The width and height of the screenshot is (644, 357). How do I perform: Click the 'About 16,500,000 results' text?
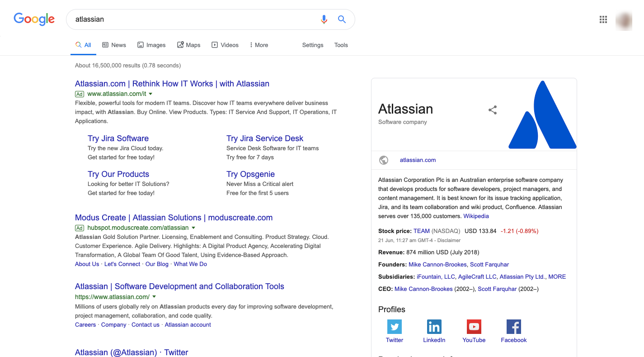(128, 66)
